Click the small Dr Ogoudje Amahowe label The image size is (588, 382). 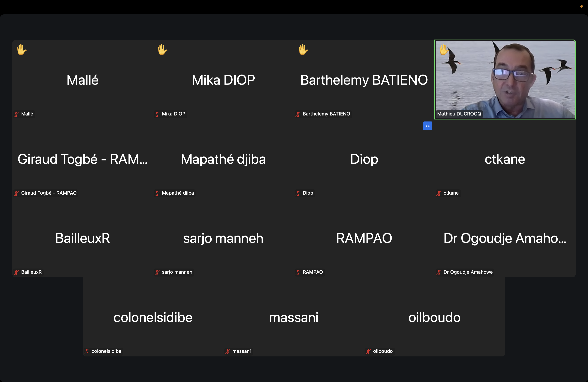(468, 272)
